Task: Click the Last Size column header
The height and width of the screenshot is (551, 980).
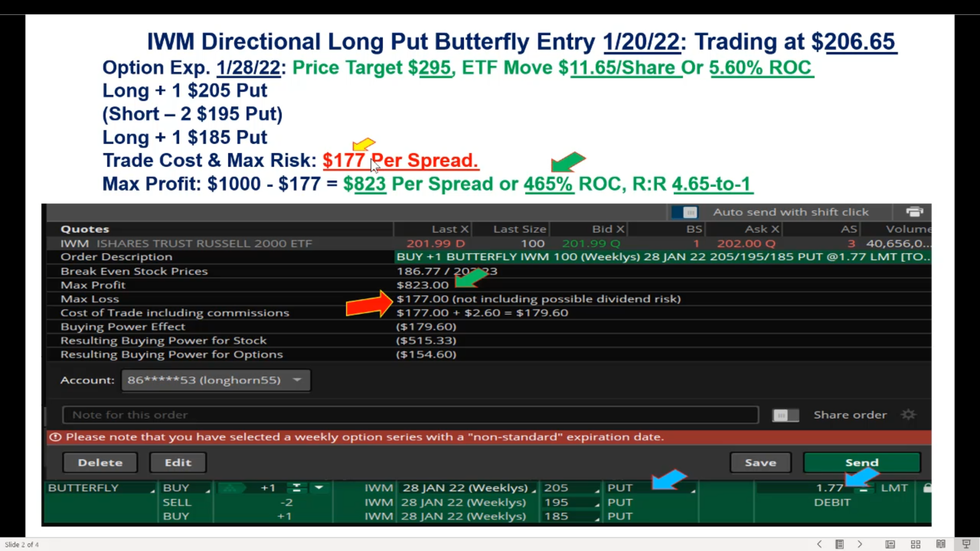Action: pos(520,229)
